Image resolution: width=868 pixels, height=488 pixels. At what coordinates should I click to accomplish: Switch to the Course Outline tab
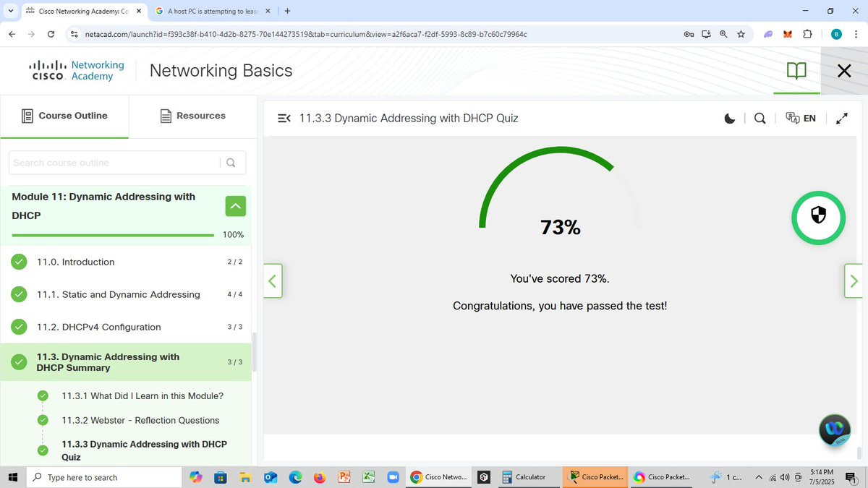pyautogui.click(x=64, y=116)
